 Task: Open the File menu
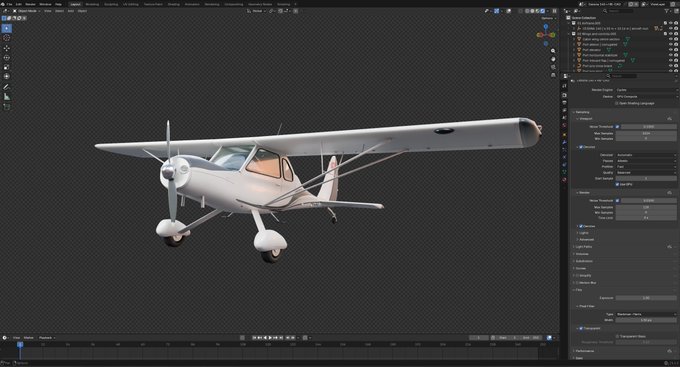click(x=9, y=4)
